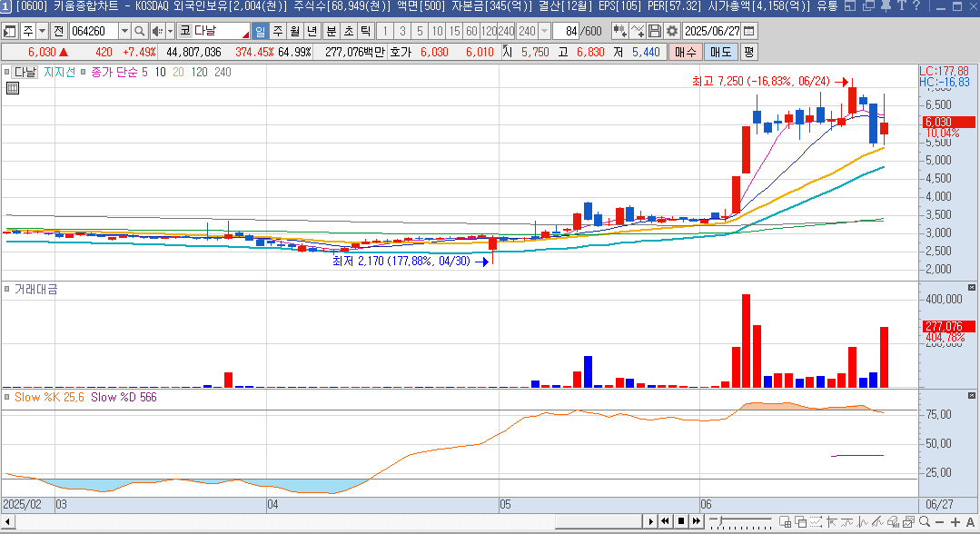Select the weekly (주) chart period
Image resolution: width=980 pixels, height=534 pixels.
[x=278, y=31]
